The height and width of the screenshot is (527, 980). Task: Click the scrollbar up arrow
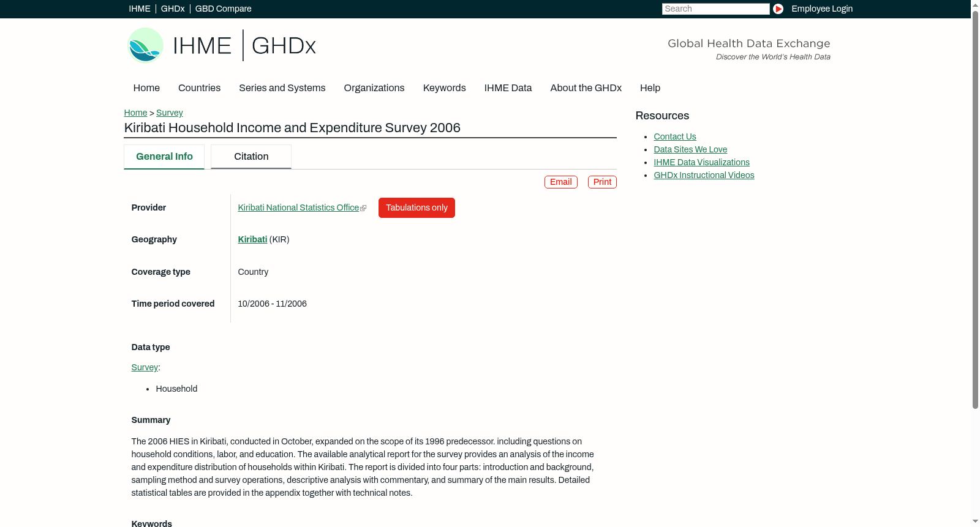click(975, 4)
